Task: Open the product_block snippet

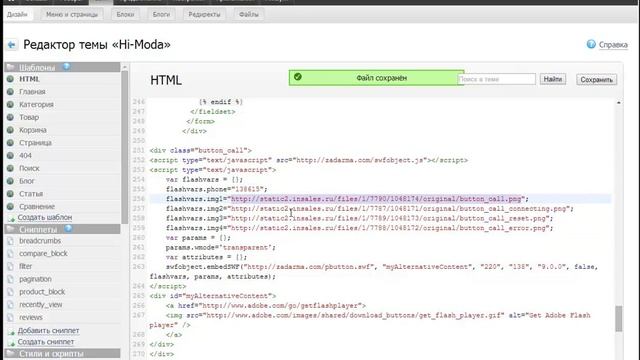Action: click(x=42, y=292)
